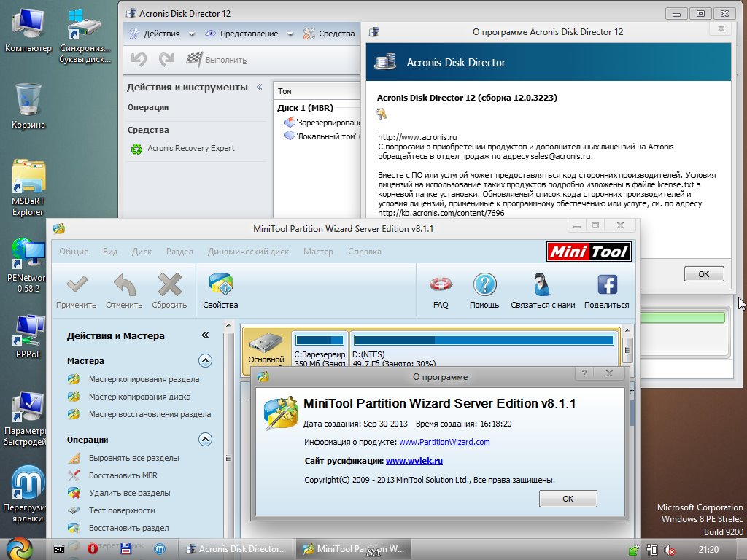This screenshot has width=747, height=560.
Task: Select the 'Локальный том' volume row
Action: coord(322,136)
